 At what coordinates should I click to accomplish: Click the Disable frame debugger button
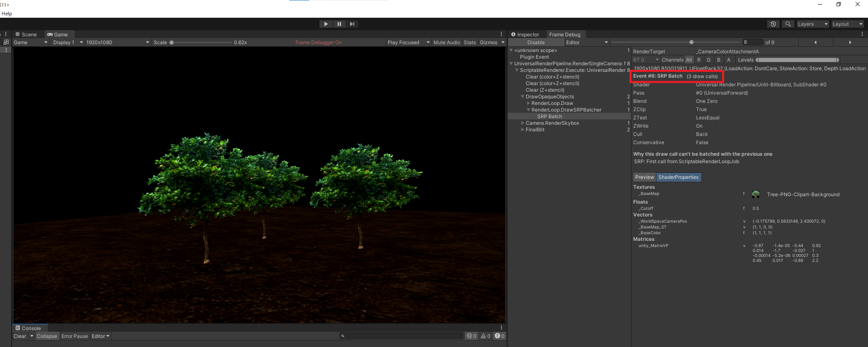click(x=536, y=43)
